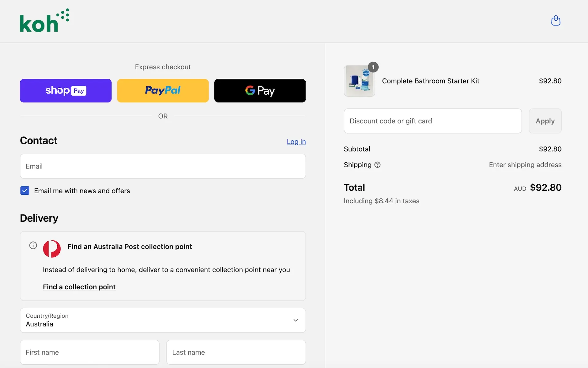Click the info icon in collection point box
The width and height of the screenshot is (588, 368).
(33, 245)
